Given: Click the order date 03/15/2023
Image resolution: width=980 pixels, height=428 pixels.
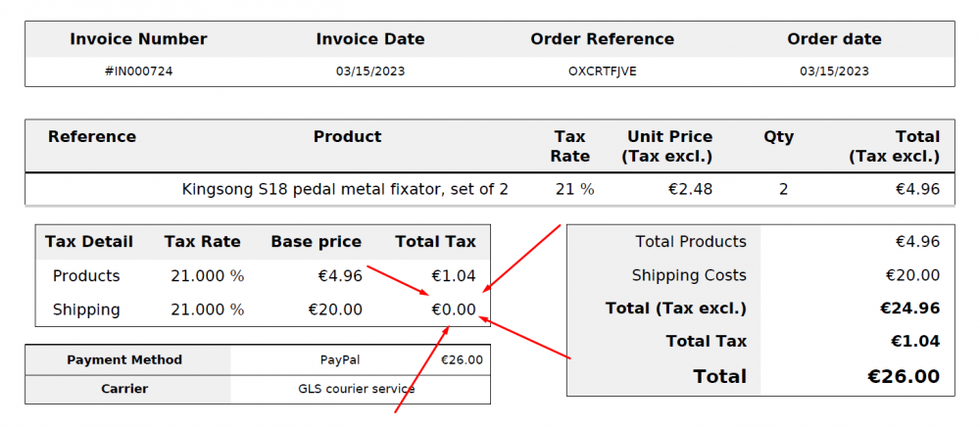Looking at the screenshot, I should (x=834, y=71).
